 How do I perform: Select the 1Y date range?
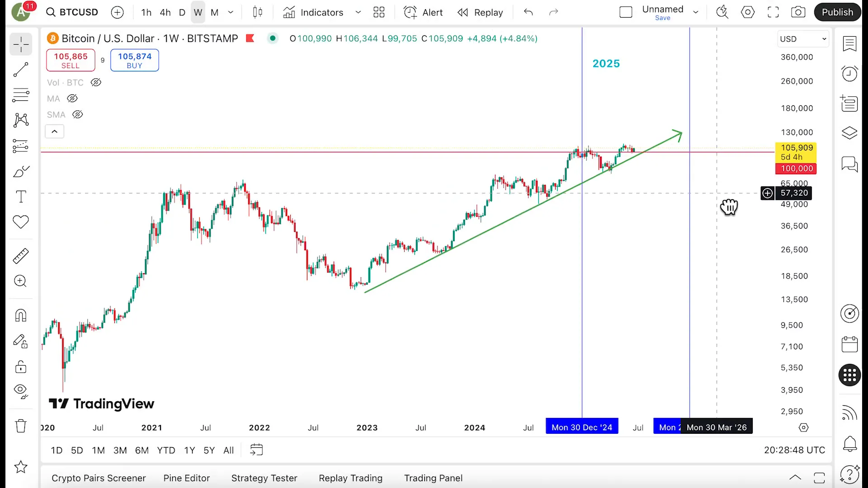pyautogui.click(x=189, y=450)
